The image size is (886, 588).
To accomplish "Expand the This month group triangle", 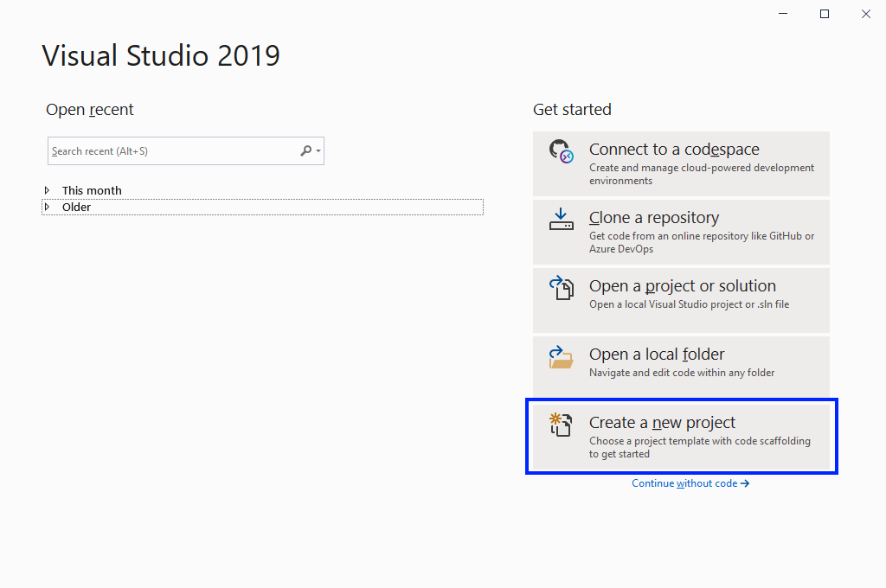I will tap(48, 190).
